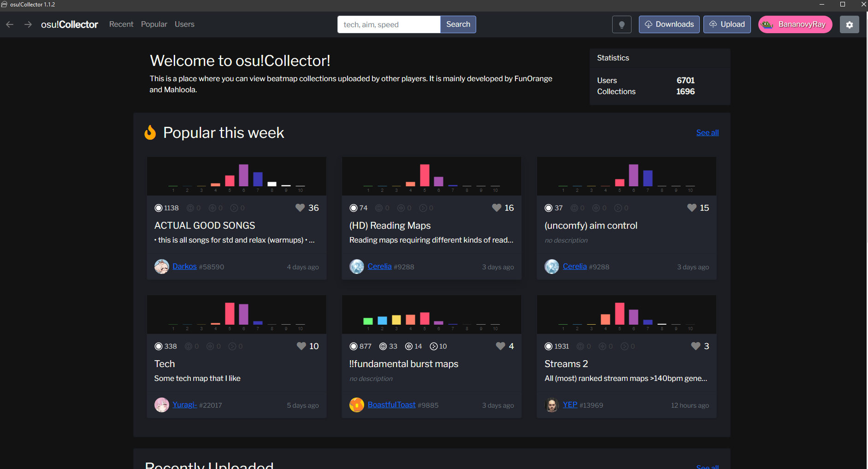
Task: Like Streams 2 with the heart icon
Action: point(696,346)
